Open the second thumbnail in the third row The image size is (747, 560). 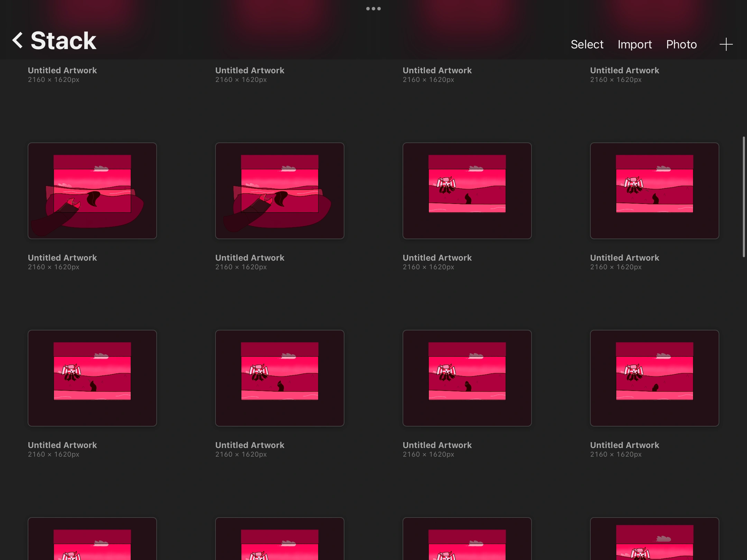280,378
